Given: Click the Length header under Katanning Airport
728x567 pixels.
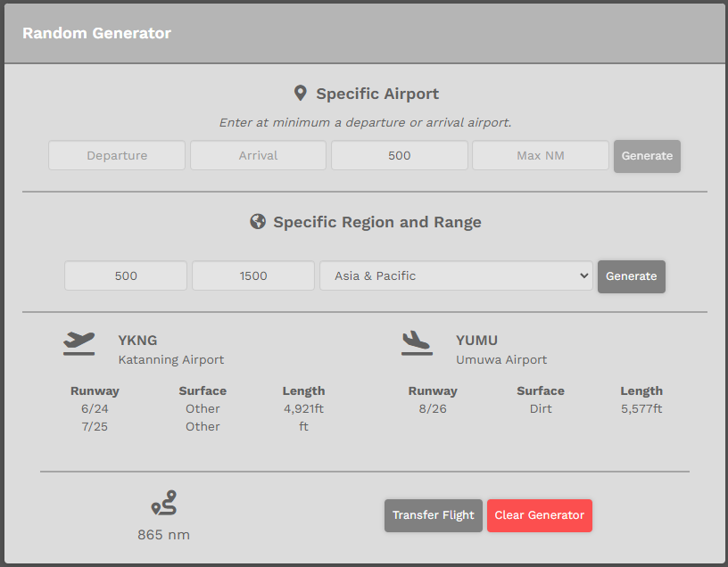Looking at the screenshot, I should click(x=303, y=390).
